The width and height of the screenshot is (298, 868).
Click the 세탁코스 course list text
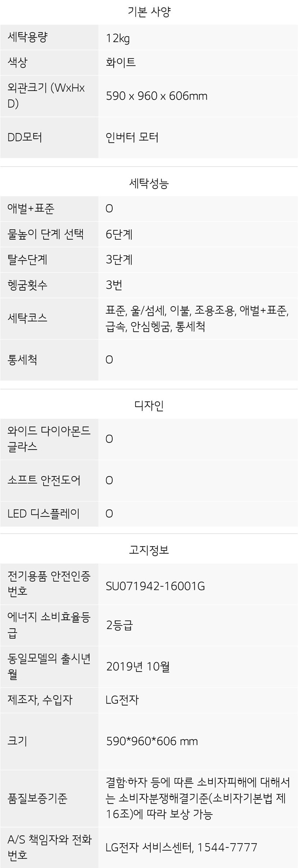point(197,318)
